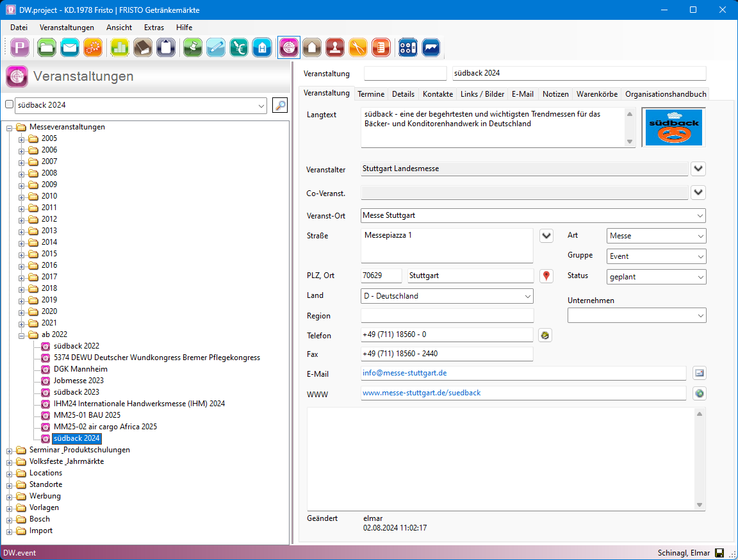The image size is (738, 560).
Task: Open the Veranstaltungen menu
Action: pos(67,28)
